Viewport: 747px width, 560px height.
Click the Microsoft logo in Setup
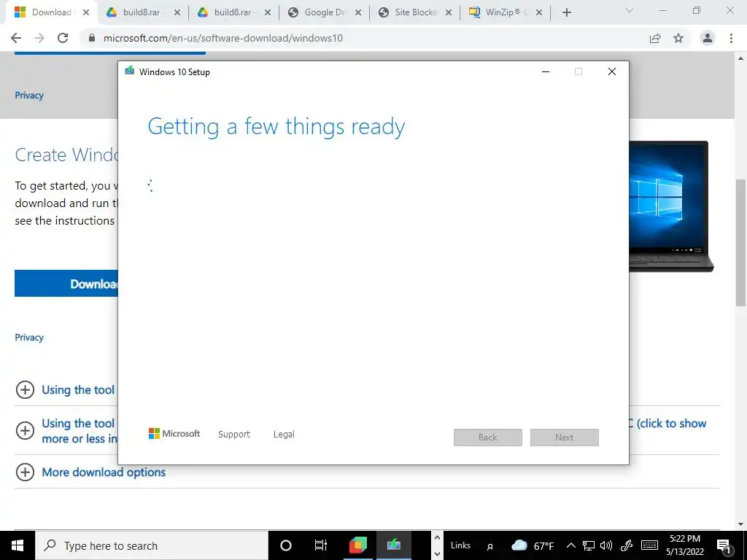174,434
